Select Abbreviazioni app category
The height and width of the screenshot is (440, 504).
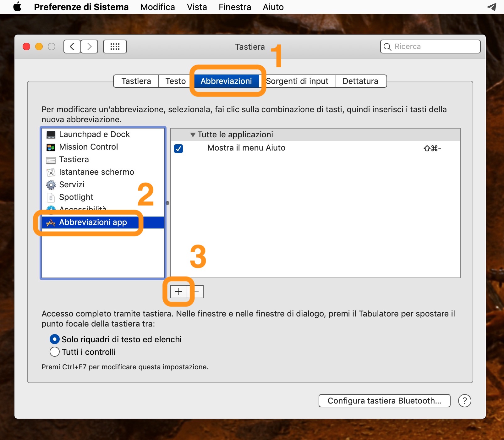point(103,223)
